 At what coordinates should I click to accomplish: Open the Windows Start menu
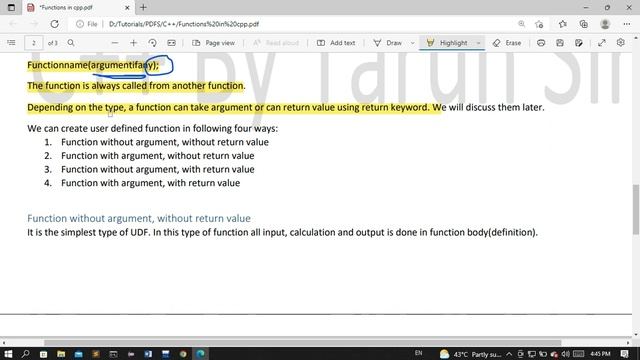click(8, 354)
